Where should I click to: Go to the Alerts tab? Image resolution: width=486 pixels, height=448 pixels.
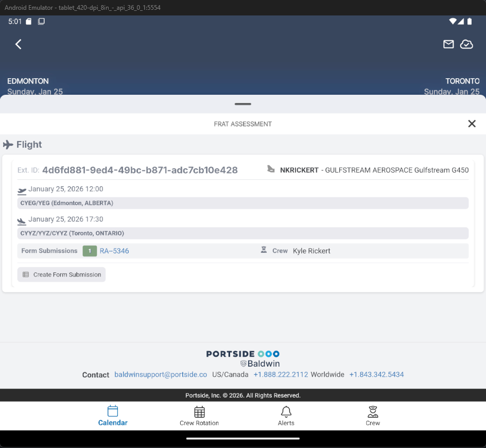tap(286, 416)
